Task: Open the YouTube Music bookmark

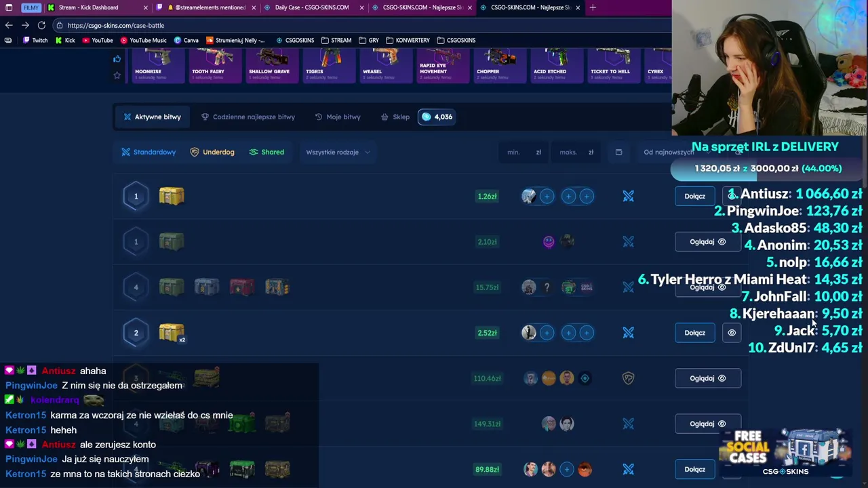Action: [143, 40]
